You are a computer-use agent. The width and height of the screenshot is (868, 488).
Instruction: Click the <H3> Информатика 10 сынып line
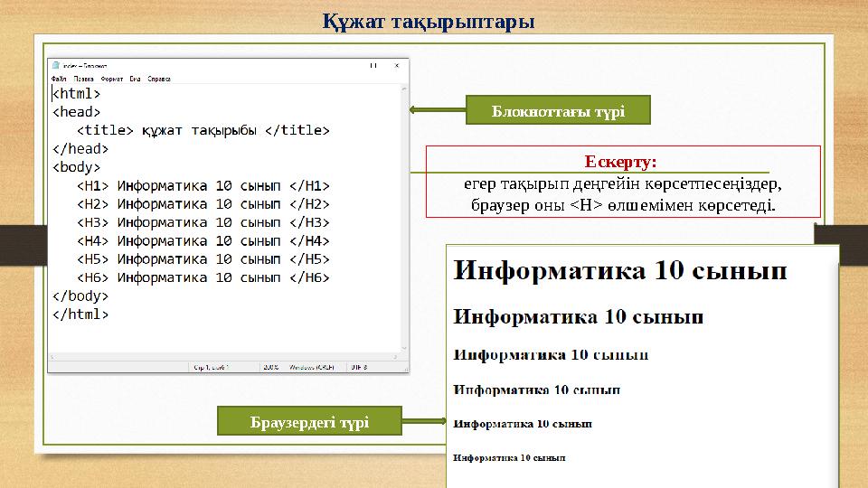tap(203, 222)
